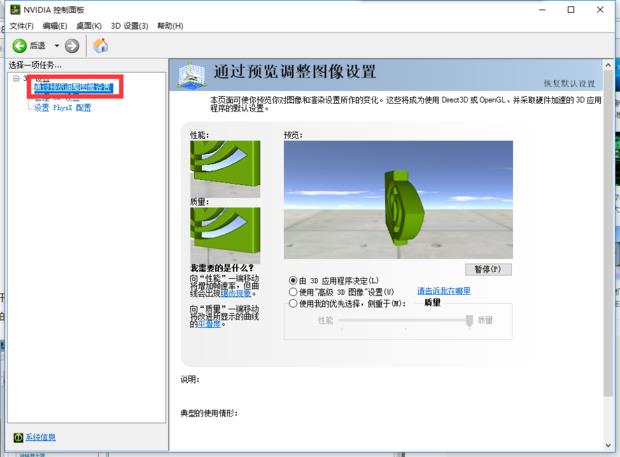Open the 帮助(H) menu
Viewport: 620px width, 457px height.
tap(170, 26)
